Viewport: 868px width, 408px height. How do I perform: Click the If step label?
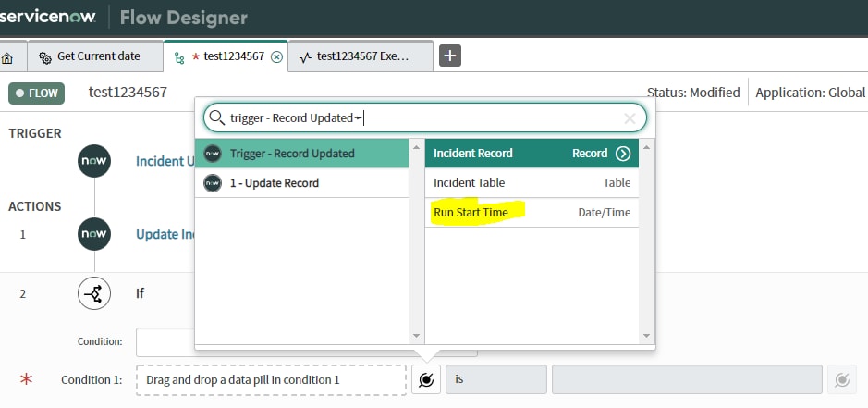point(141,293)
